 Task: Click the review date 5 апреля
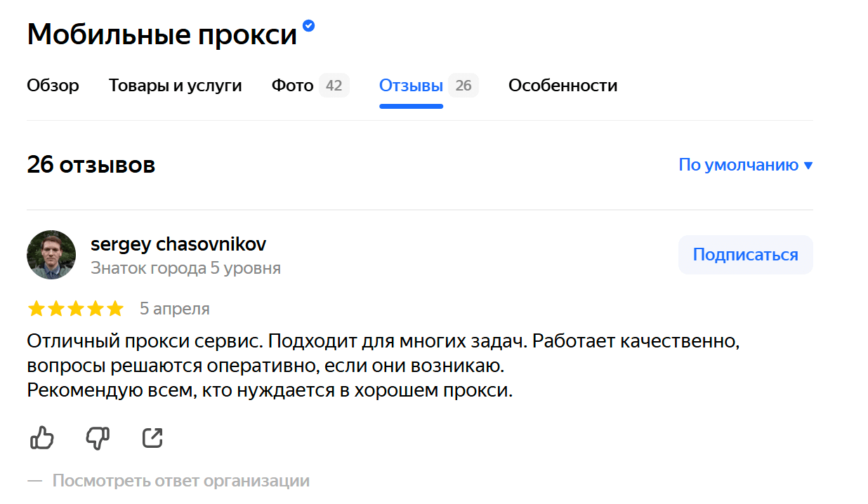174,309
